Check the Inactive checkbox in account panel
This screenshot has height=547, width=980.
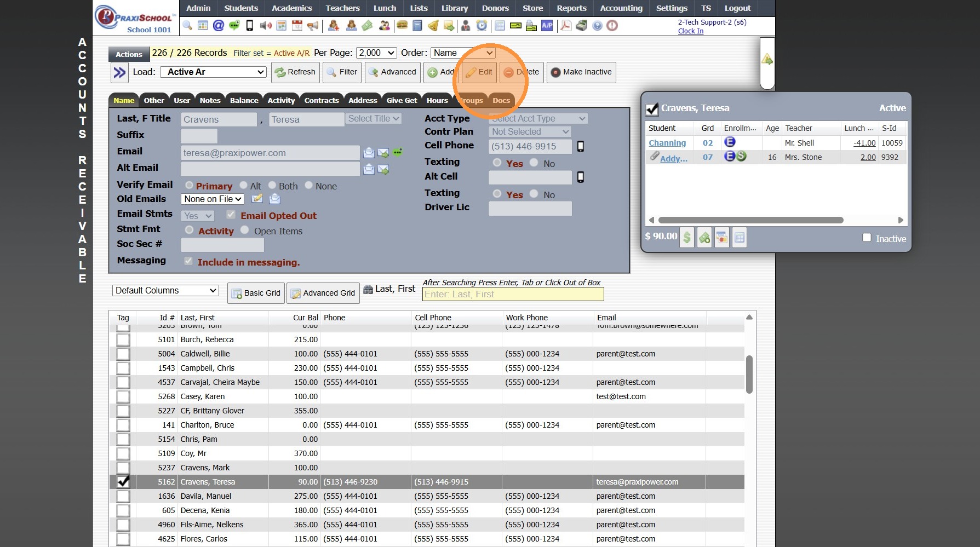[867, 238]
